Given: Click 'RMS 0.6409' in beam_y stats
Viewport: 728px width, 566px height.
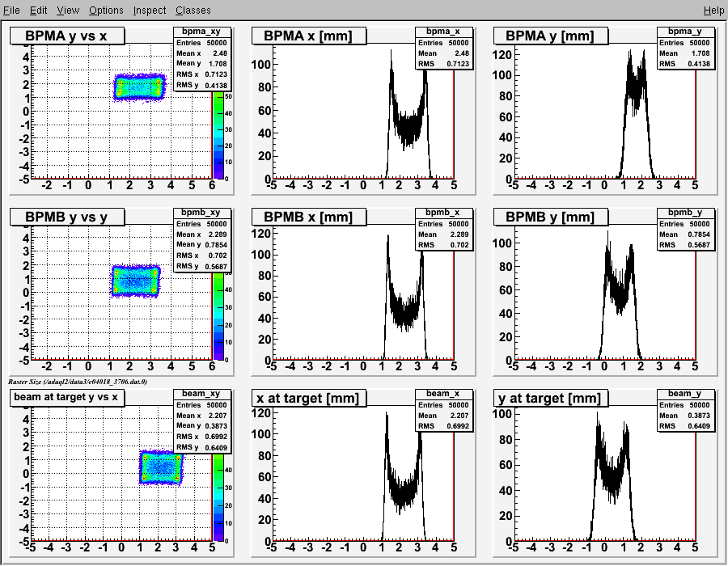Looking at the screenshot, I should tap(686, 426).
